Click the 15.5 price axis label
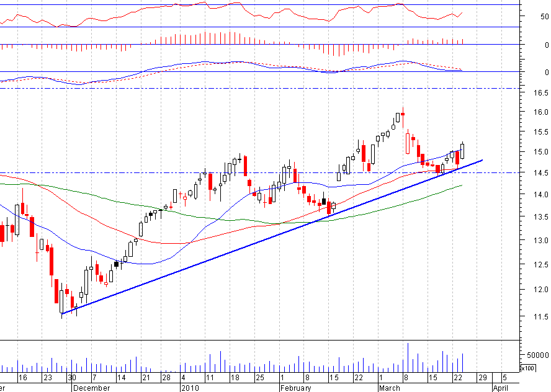The image size is (551, 392). 541,132
